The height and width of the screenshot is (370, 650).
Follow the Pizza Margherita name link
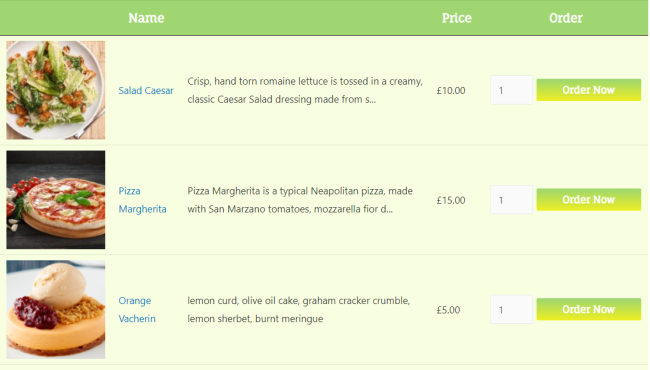pos(142,200)
